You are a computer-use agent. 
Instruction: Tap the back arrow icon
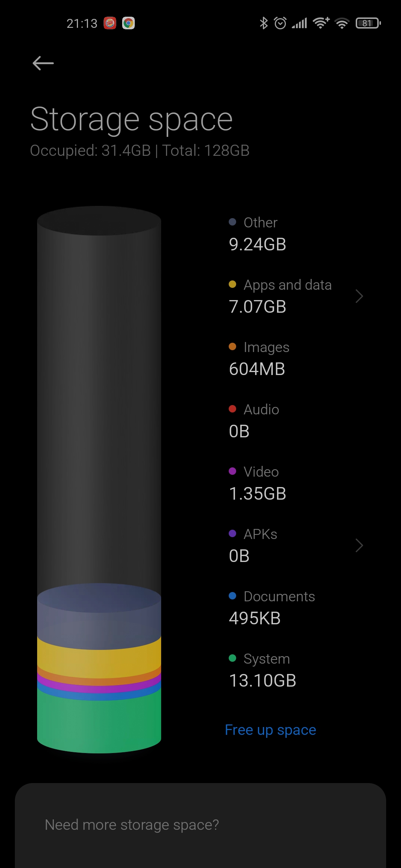click(x=43, y=63)
